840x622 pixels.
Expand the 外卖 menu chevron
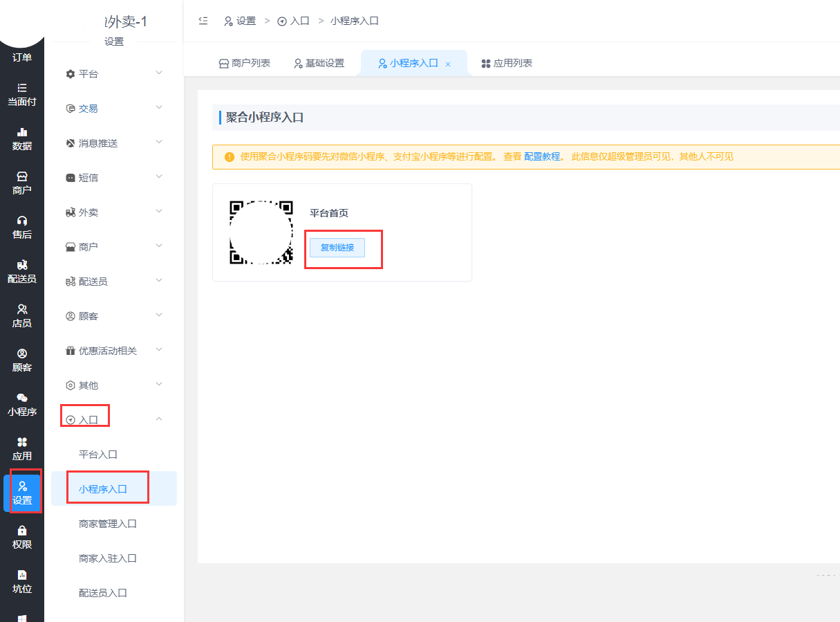(159, 211)
